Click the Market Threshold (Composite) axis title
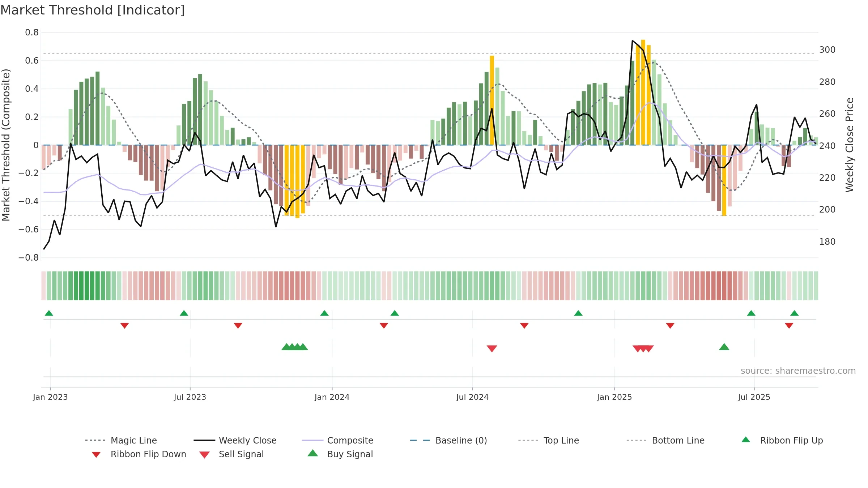This screenshot has height=488, width=868. (6, 145)
